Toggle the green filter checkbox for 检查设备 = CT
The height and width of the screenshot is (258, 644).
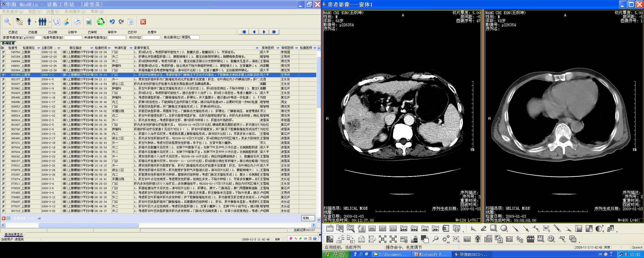pyautogui.click(x=9, y=218)
